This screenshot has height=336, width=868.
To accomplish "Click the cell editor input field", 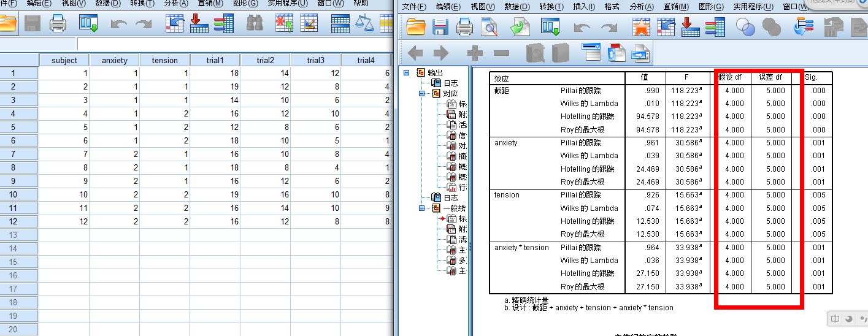I will click(x=234, y=44).
